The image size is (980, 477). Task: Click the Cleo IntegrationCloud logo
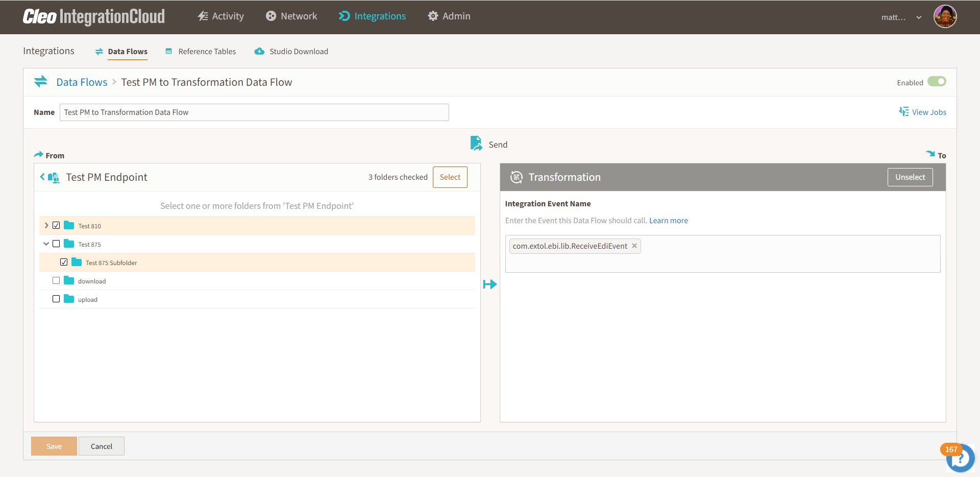click(94, 17)
